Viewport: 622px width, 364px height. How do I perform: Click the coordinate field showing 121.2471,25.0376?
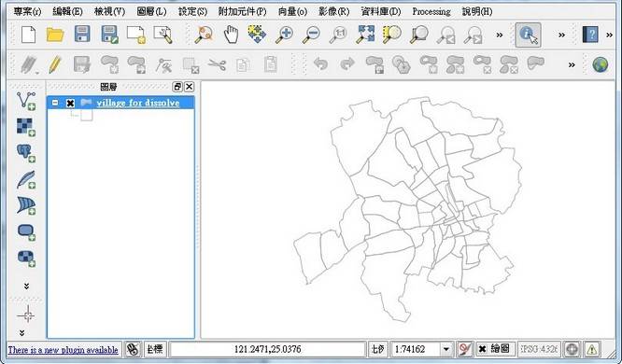(x=267, y=349)
